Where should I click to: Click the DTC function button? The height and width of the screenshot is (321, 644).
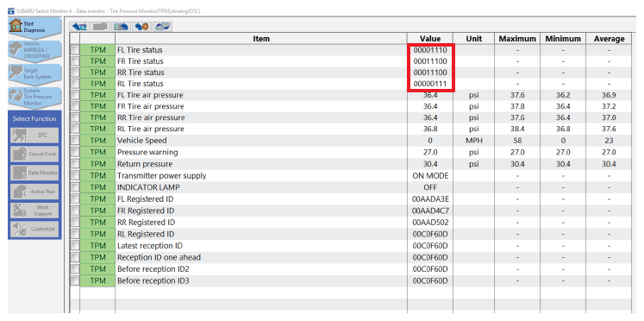coord(34,135)
